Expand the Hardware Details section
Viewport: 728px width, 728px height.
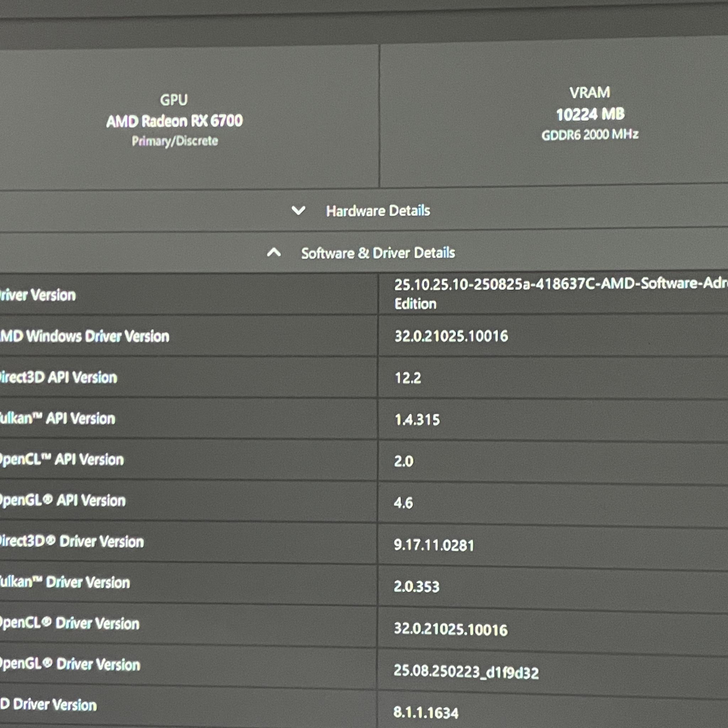point(298,210)
